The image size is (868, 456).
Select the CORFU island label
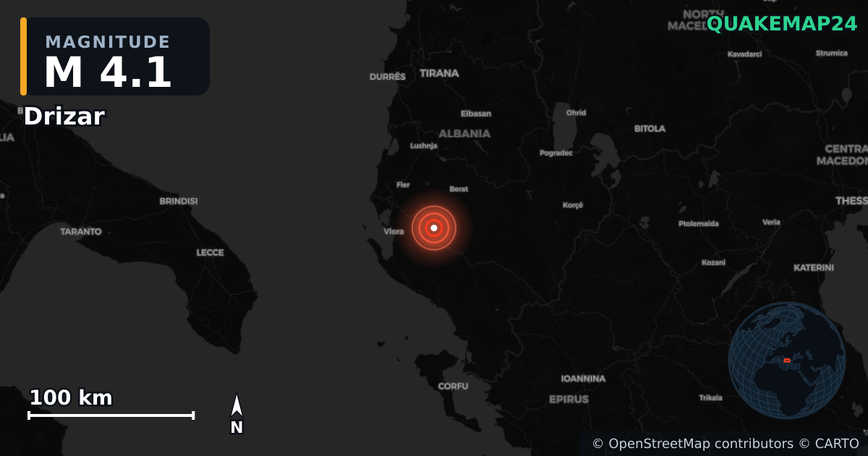click(453, 387)
